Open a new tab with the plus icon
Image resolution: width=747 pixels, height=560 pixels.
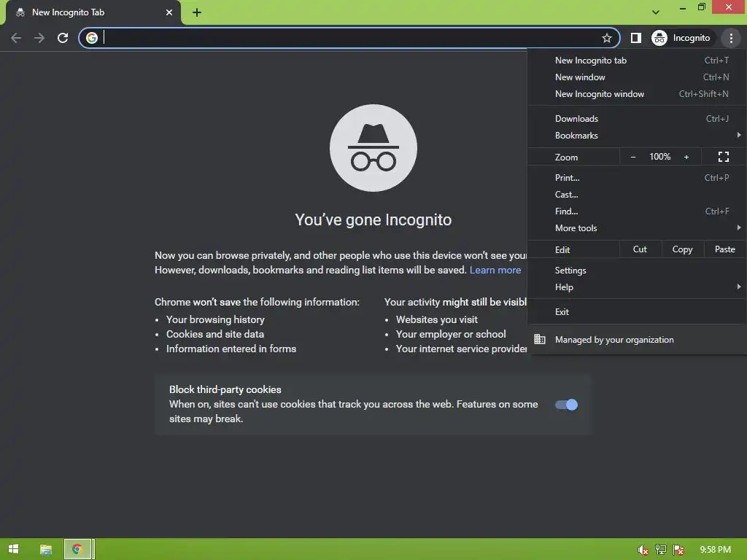click(197, 12)
